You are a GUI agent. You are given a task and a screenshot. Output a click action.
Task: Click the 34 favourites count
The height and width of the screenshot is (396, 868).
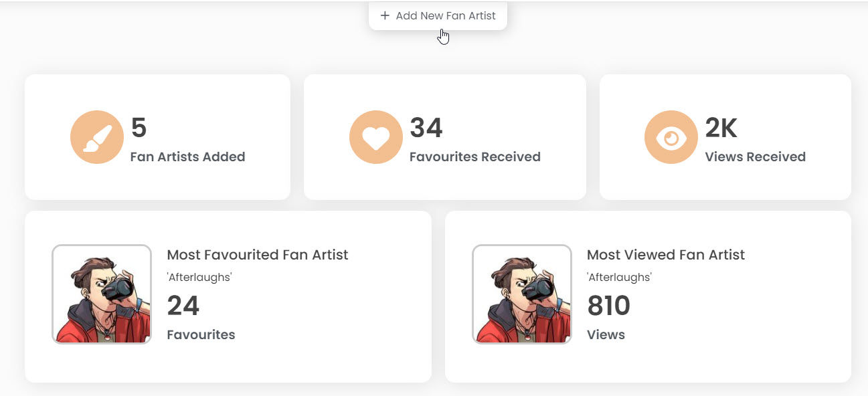click(x=426, y=128)
